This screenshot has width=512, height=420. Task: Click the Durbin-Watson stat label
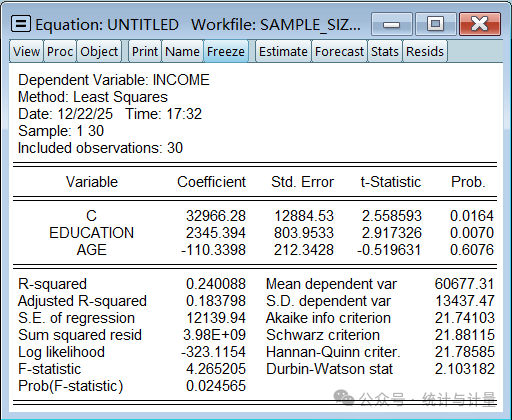[x=329, y=369]
